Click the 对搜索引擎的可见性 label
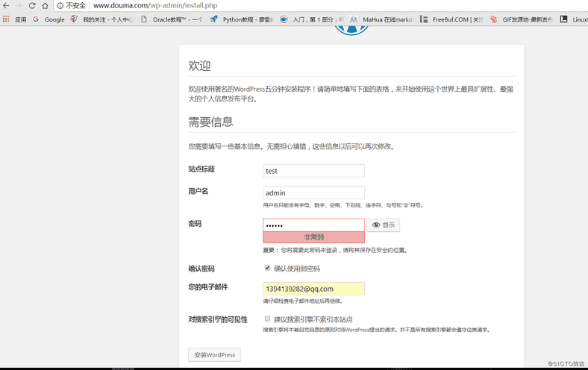Screen dimensions: 588x370 point(218,320)
